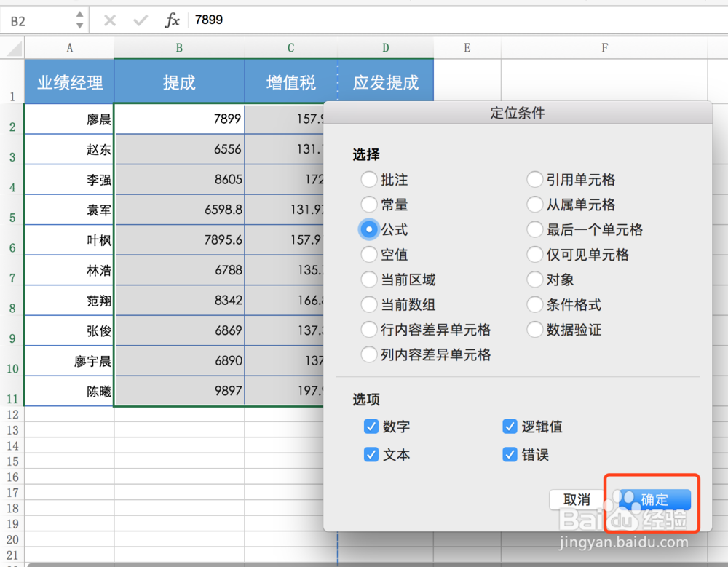Click the X cancel icon beside the formula bar
The width and height of the screenshot is (728, 567).
[109, 20]
